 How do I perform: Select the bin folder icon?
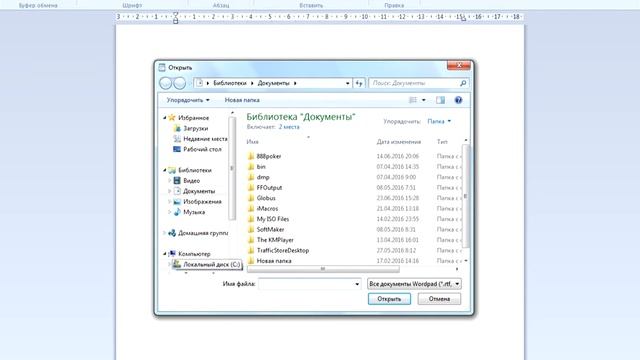coord(251,167)
